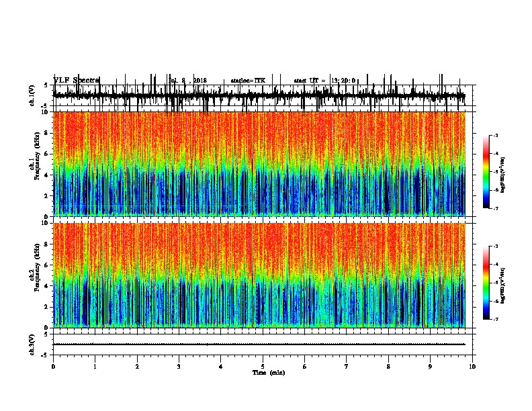Click the "station=ITK" header text
This screenshot has width=532, height=411.
coord(248,81)
